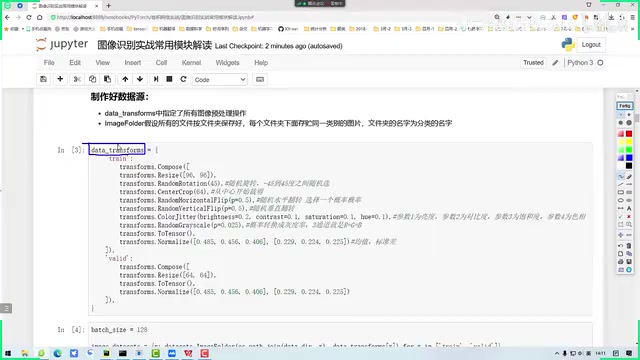Open the Widgets menu
The image size is (640, 360).
click(227, 63)
